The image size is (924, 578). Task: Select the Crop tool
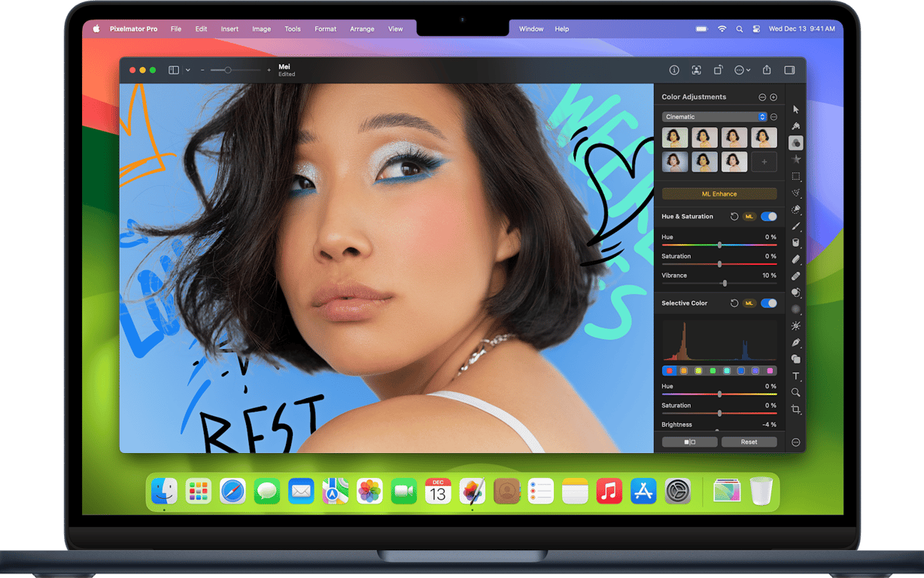795,409
